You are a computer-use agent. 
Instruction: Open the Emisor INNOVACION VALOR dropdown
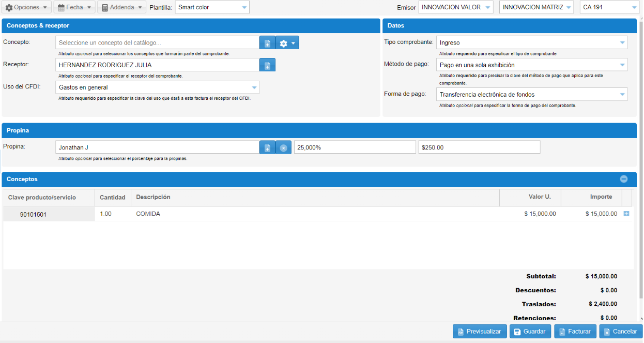click(x=455, y=7)
